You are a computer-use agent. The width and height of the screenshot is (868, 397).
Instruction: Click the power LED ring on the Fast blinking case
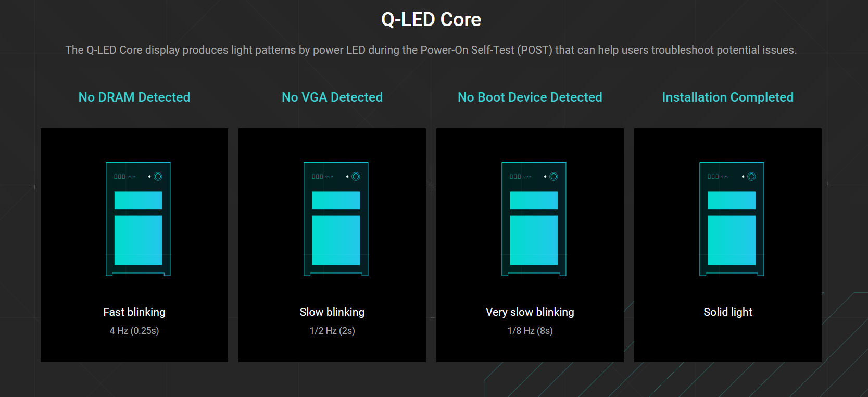tap(158, 177)
